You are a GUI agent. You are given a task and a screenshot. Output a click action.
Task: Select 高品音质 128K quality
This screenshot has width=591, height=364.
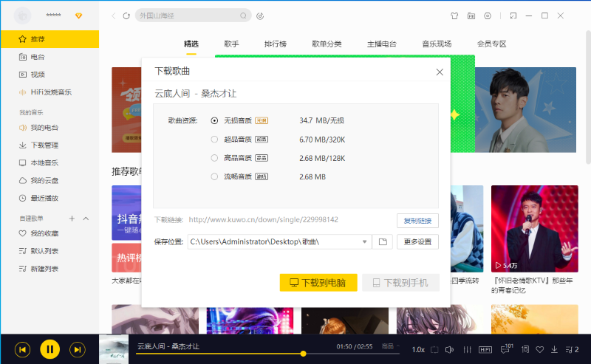(x=214, y=158)
